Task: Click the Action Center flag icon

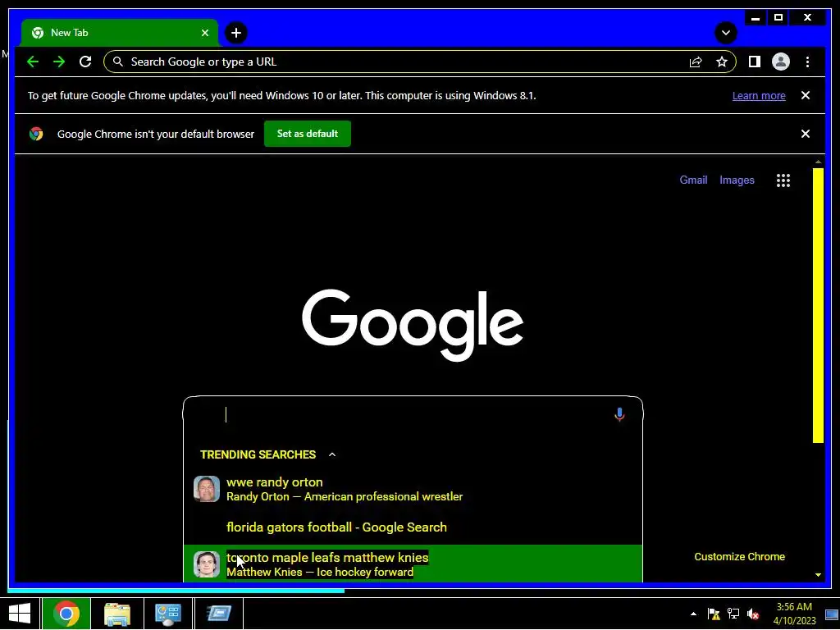Action: pos(713,614)
